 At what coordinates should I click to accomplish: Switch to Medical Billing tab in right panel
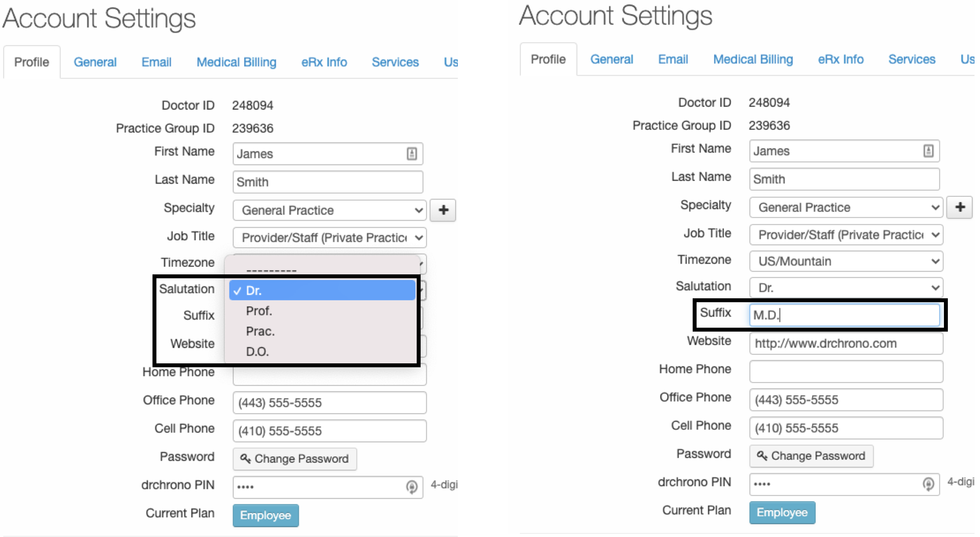753,59
